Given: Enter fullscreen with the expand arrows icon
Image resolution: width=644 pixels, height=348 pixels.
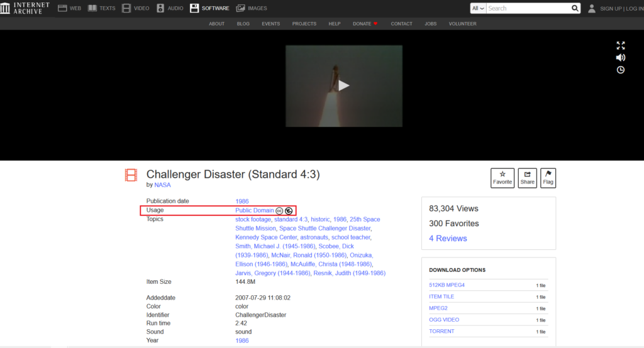Looking at the screenshot, I should point(621,45).
